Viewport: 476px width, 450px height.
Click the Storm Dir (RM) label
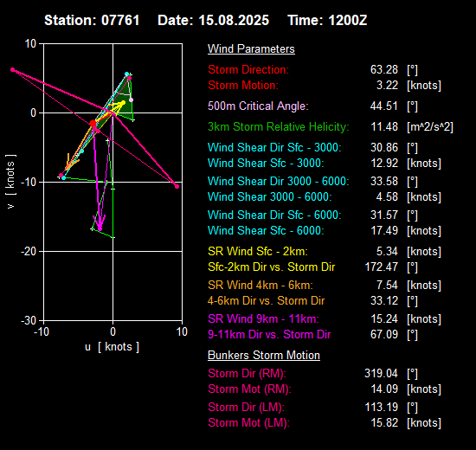pos(247,374)
